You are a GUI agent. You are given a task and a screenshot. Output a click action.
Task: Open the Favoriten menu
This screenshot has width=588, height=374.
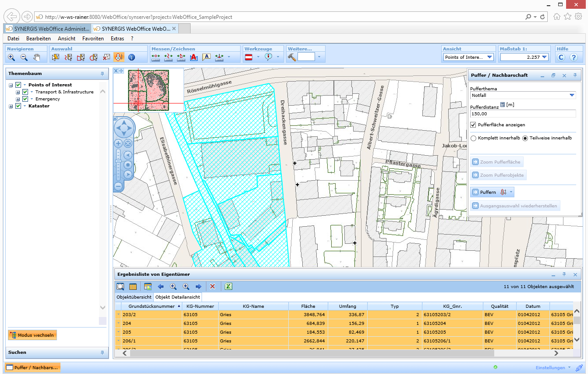pos(93,39)
